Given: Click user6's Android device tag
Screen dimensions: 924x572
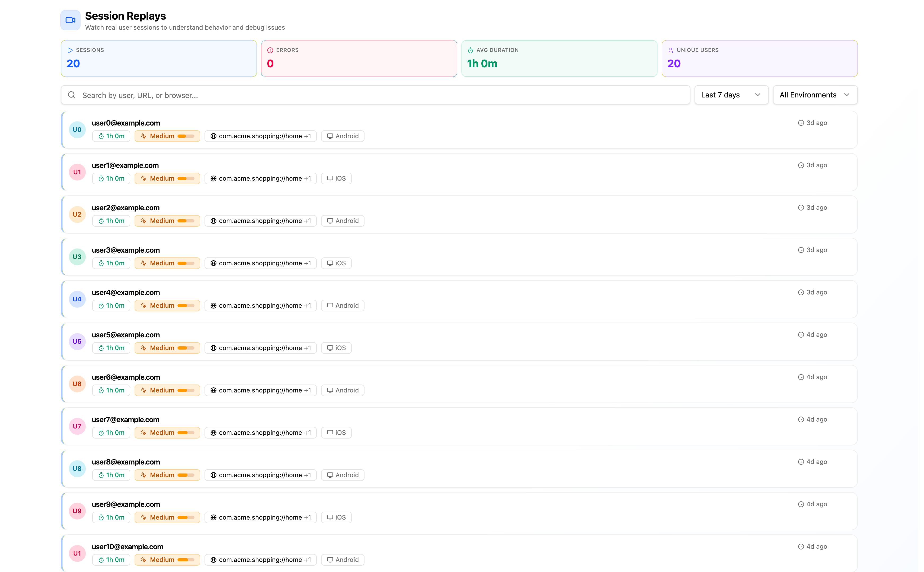Looking at the screenshot, I should 343,390.
